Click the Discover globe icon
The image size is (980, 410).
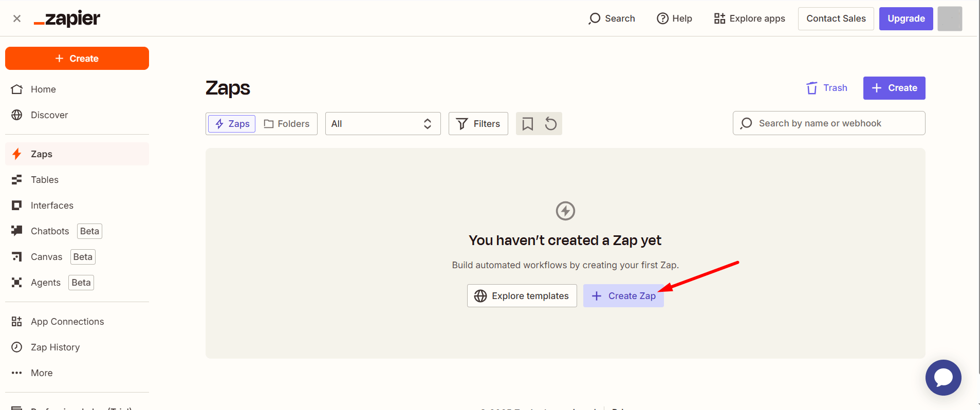point(17,115)
